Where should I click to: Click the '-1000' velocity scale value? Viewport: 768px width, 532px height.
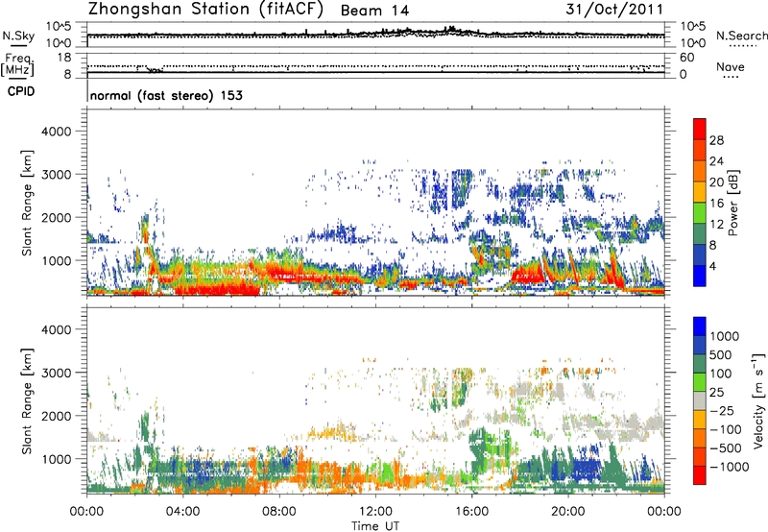[730, 467]
